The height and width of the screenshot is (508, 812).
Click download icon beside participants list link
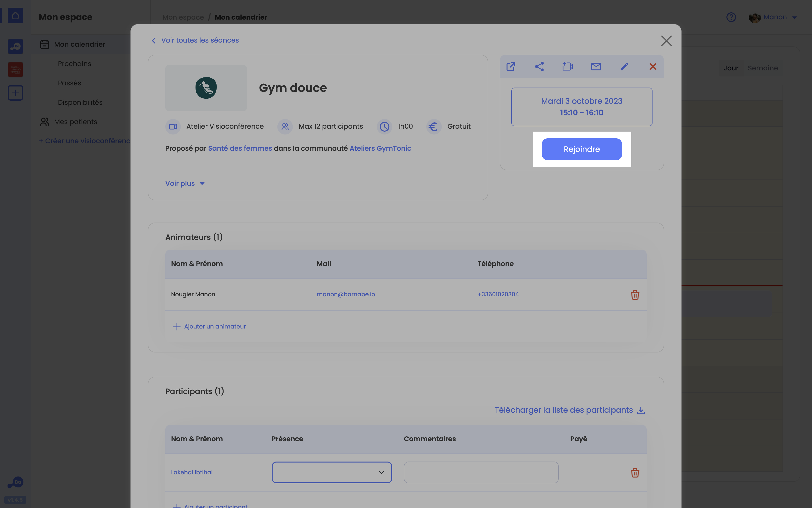[x=641, y=410]
